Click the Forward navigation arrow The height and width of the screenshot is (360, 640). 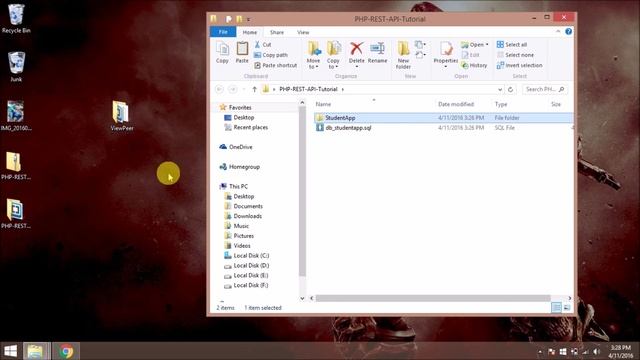point(233,89)
